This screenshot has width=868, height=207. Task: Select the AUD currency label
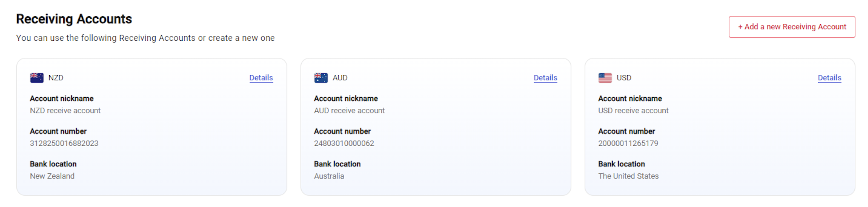click(x=340, y=78)
